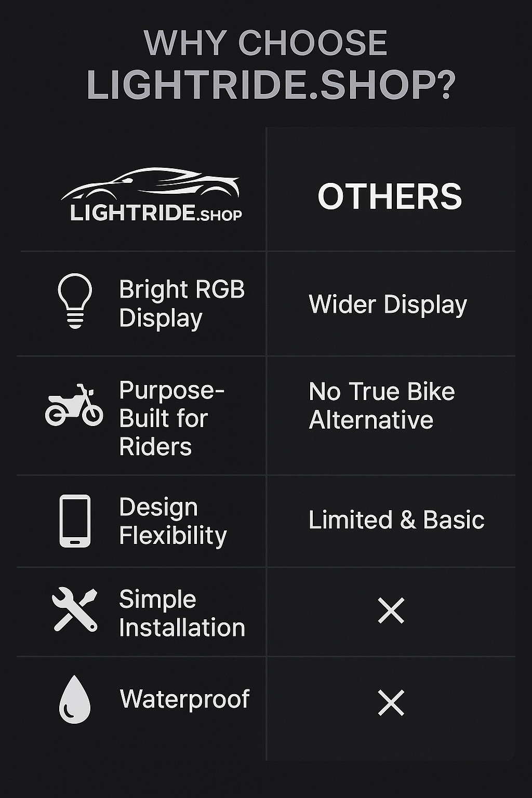Click the smartphone icon

pos(75,521)
